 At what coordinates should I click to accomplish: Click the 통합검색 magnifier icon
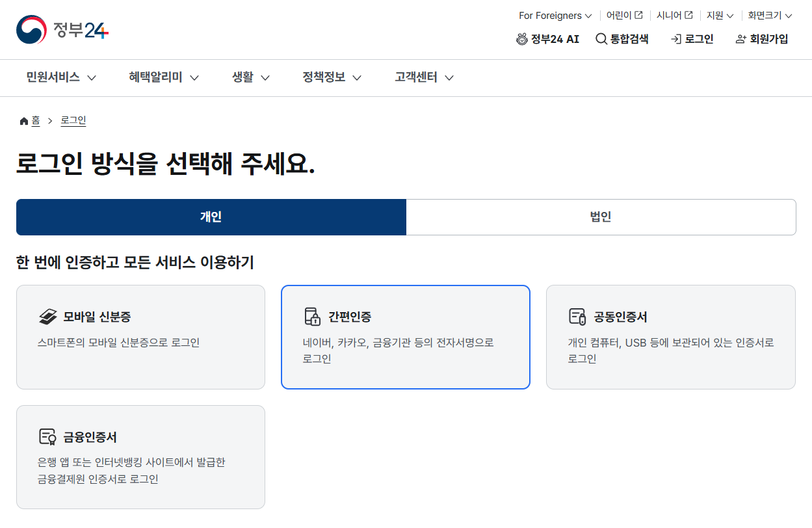(601, 39)
